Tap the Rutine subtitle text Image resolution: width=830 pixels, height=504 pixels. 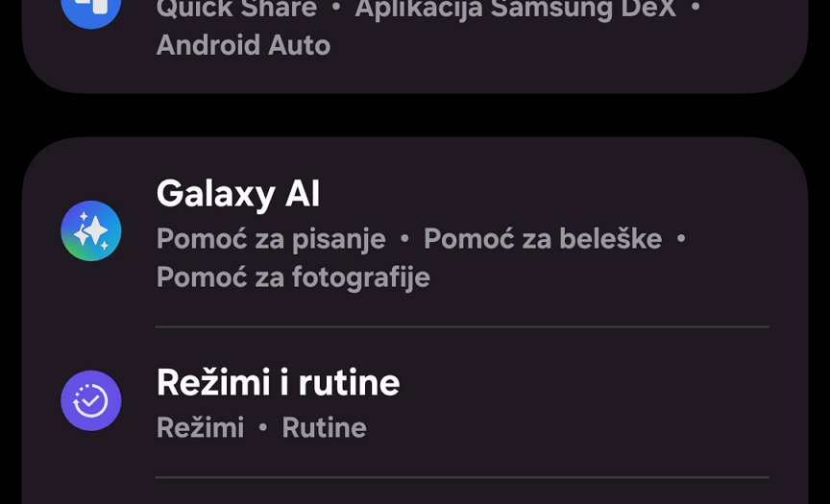[x=324, y=428]
